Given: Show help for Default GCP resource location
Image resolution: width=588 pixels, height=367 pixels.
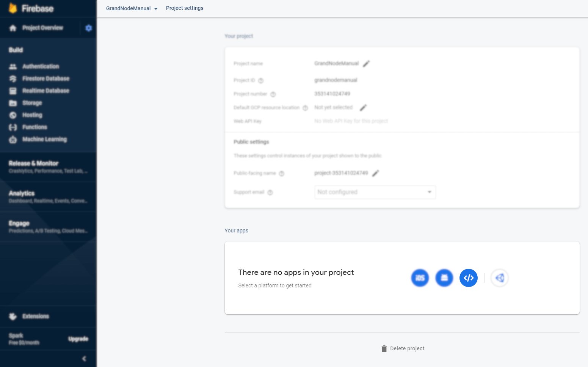Looking at the screenshot, I should [305, 108].
